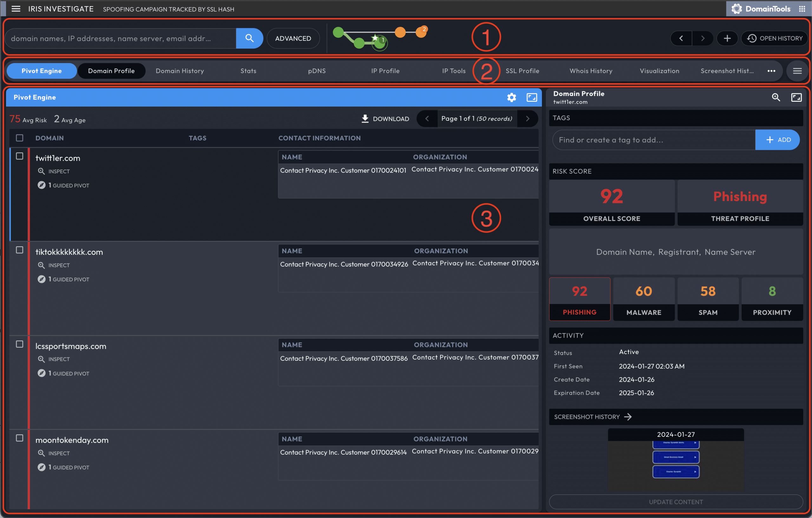The width and height of the screenshot is (812, 518).
Task: Switch to the SSL Profile tab
Action: 522,71
